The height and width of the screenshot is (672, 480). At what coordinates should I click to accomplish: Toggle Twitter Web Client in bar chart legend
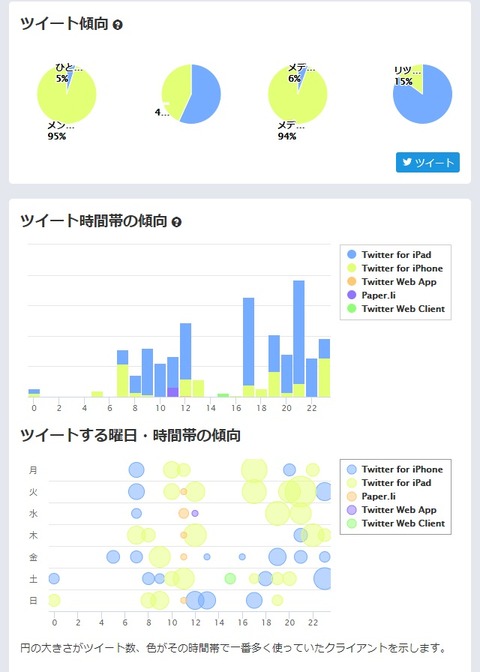coord(396,309)
